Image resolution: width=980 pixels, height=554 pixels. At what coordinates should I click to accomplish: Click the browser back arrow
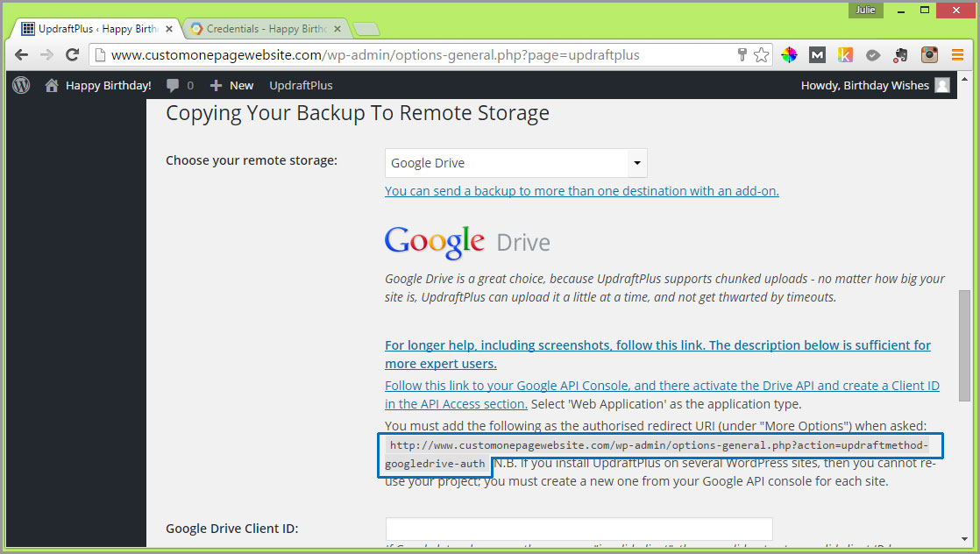pyautogui.click(x=21, y=55)
